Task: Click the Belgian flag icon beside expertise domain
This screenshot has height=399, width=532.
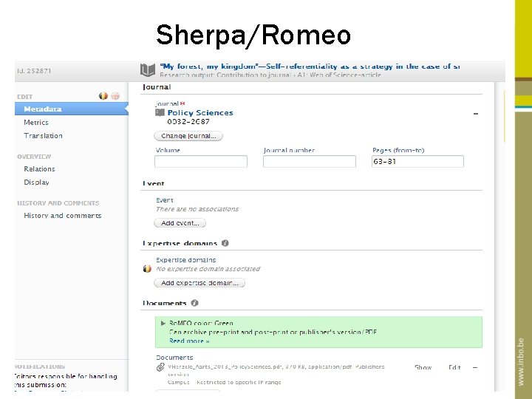Action: point(147,269)
